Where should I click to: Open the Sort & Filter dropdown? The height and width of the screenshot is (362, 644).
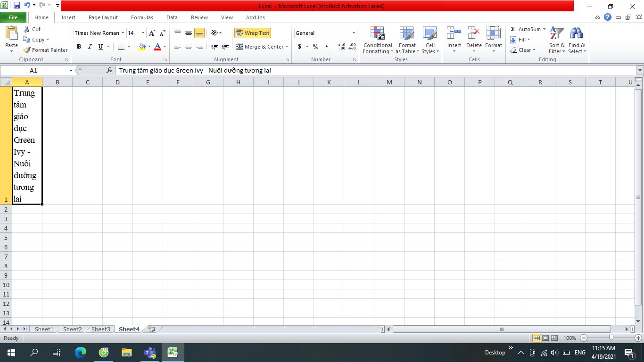pyautogui.click(x=557, y=40)
